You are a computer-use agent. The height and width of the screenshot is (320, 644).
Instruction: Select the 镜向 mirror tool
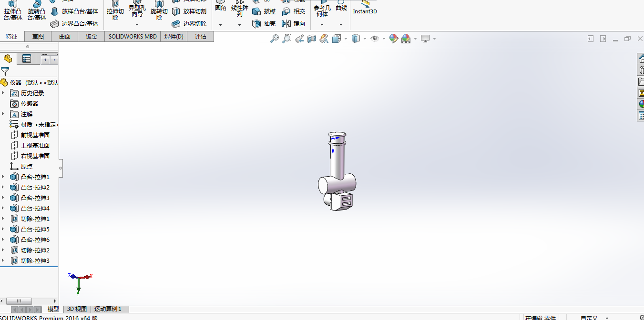click(x=294, y=23)
